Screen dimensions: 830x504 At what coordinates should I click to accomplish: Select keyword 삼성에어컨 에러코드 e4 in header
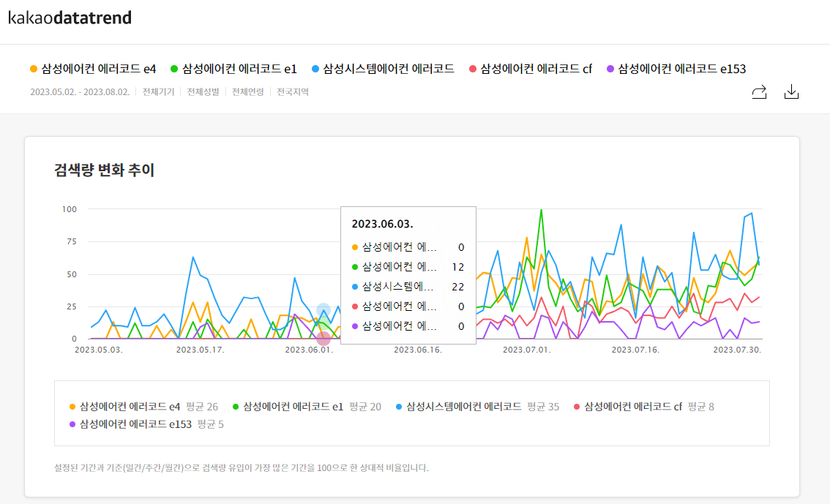coord(99,69)
